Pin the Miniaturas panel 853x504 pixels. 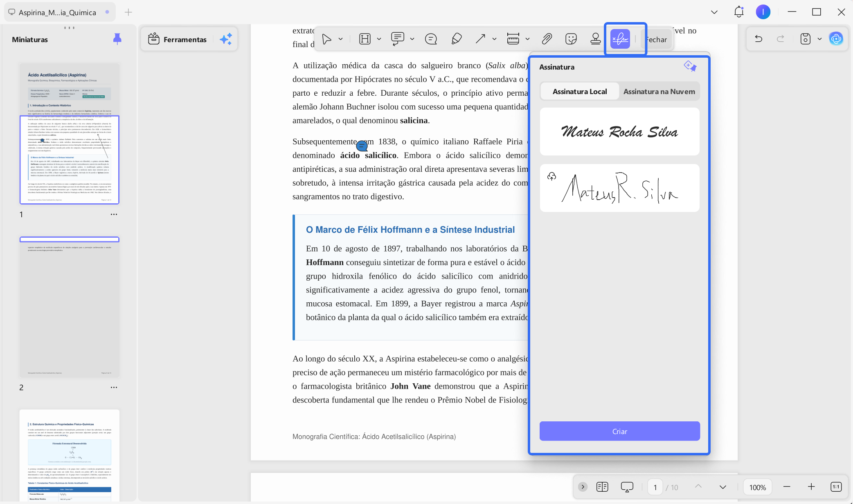click(x=117, y=39)
